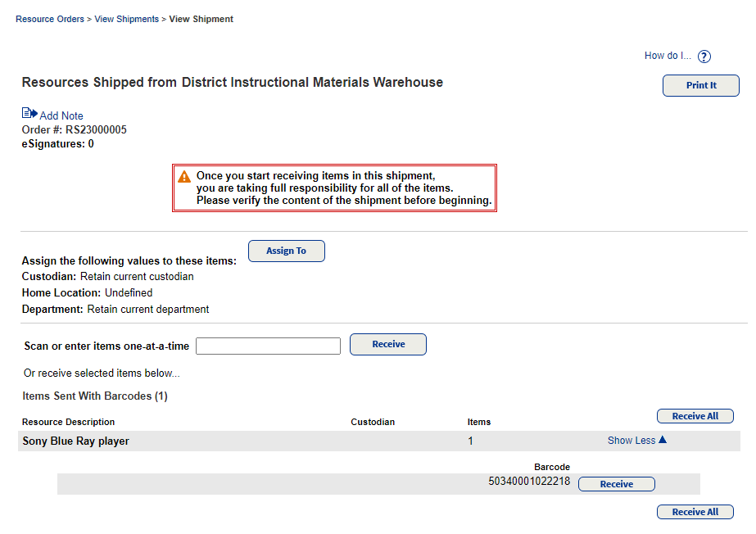The width and height of the screenshot is (756, 534).
Task: Click the How do I... link
Action: coord(668,55)
